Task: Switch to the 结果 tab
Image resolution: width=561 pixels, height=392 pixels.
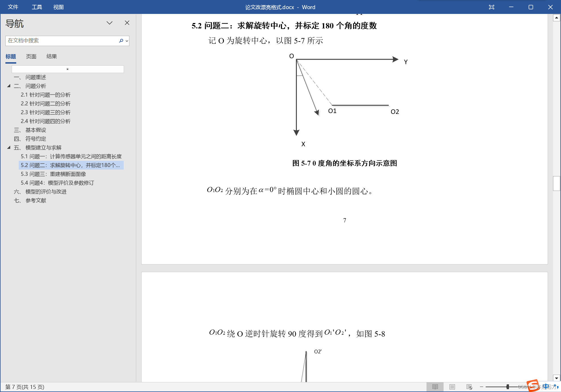Action: tap(51, 57)
